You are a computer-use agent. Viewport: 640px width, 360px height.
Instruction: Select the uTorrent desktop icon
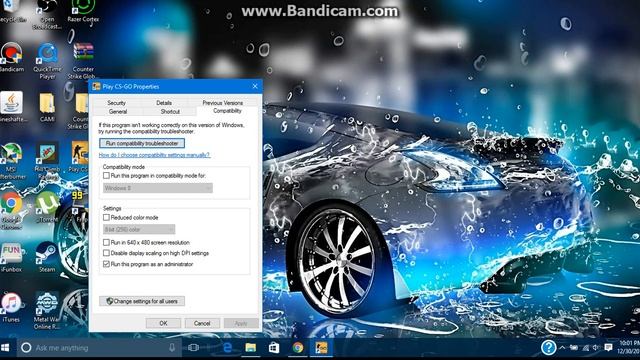click(47, 207)
